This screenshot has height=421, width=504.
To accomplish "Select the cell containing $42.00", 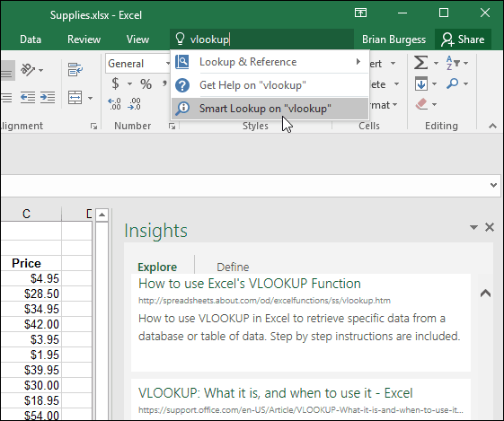I will 31,324.
